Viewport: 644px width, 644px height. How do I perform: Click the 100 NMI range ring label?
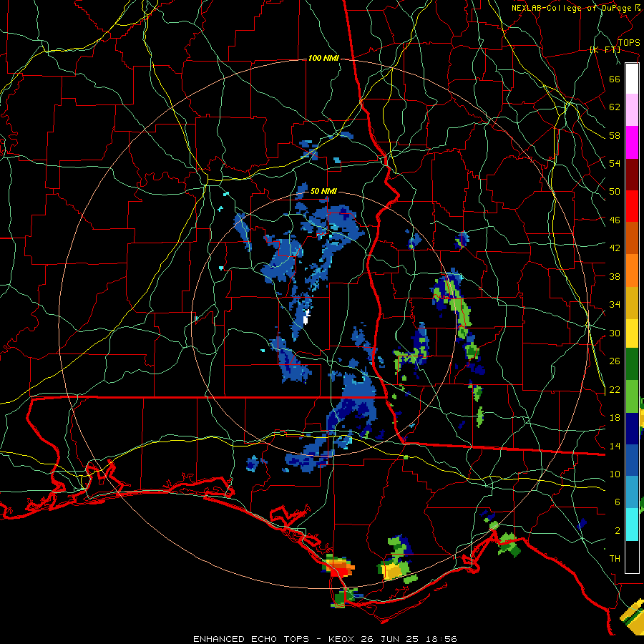point(323,59)
